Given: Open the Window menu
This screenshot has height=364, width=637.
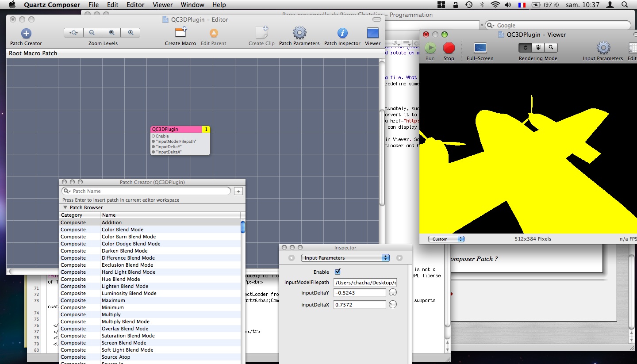Looking at the screenshot, I should tap(192, 5).
